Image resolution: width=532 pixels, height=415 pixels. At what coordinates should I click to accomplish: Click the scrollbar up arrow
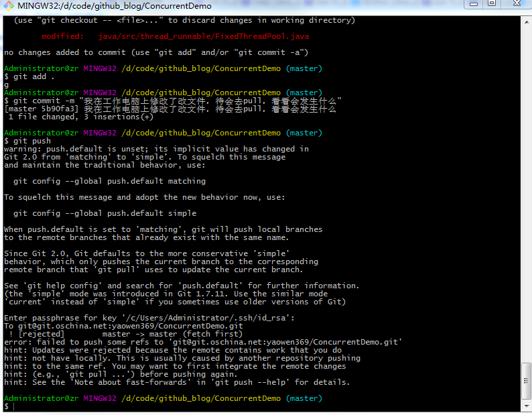point(527,21)
